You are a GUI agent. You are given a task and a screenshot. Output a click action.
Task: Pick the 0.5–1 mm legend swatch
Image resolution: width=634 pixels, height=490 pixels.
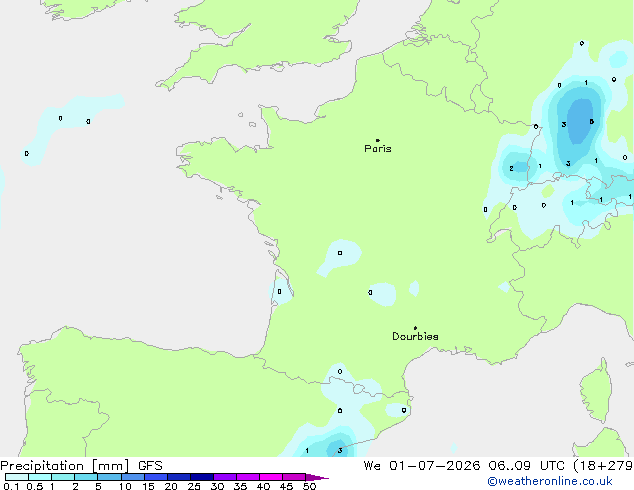pyautogui.click(x=40, y=477)
